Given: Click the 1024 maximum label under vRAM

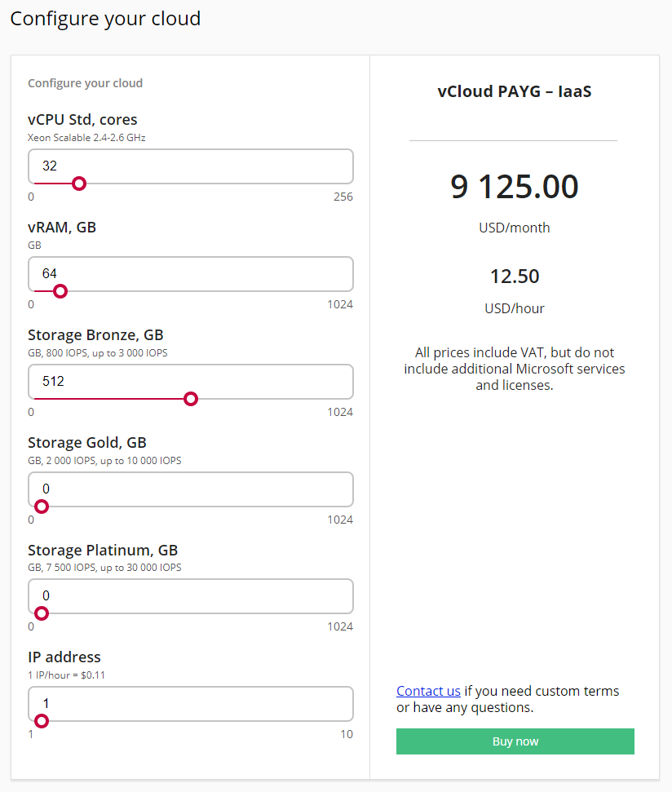Looking at the screenshot, I should pos(340,304).
